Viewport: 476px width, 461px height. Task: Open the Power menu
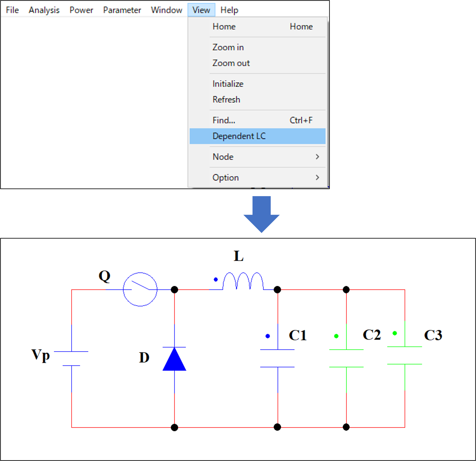point(81,10)
